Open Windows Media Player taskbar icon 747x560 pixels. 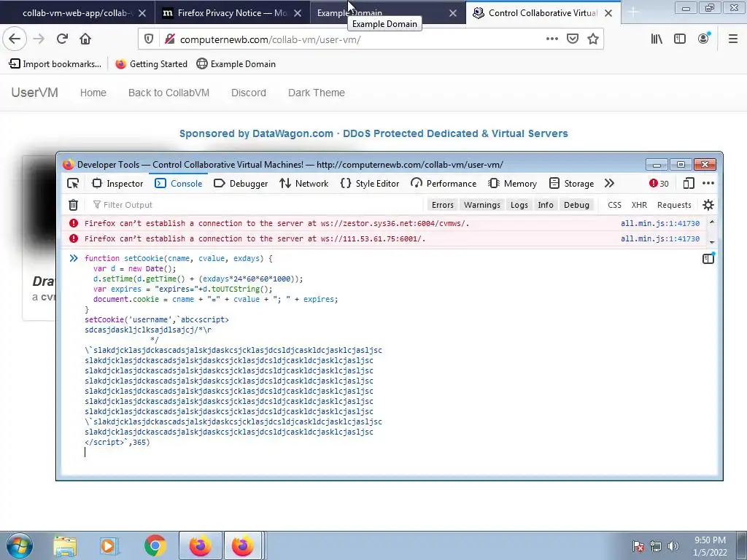(109, 546)
